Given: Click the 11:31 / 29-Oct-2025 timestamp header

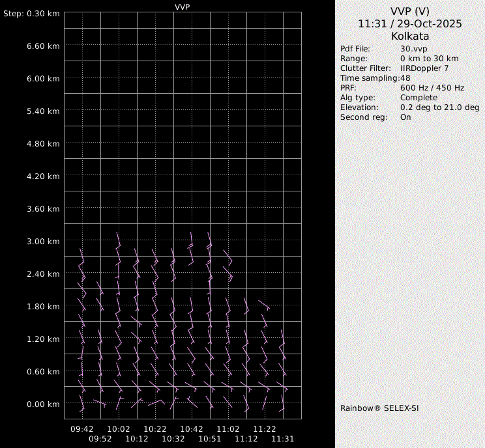Looking at the screenshot, I should click(410, 23).
